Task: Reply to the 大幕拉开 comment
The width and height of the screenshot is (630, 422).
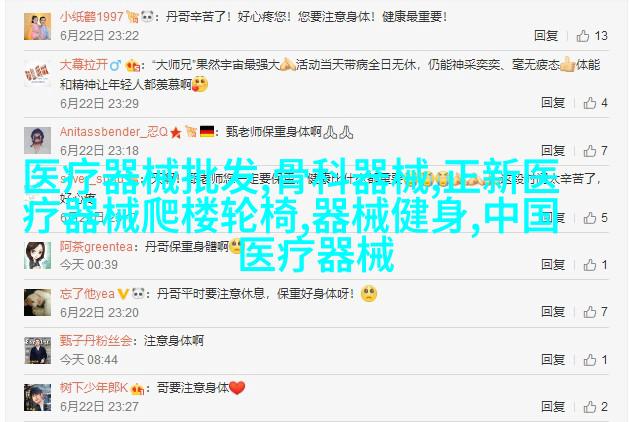Action: click(553, 103)
